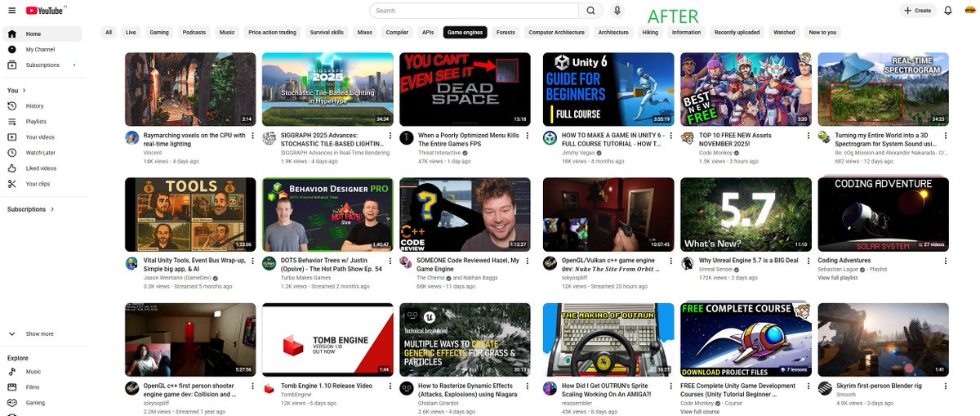Open How to Rasterize Dynamic Effects title

click(x=465, y=390)
